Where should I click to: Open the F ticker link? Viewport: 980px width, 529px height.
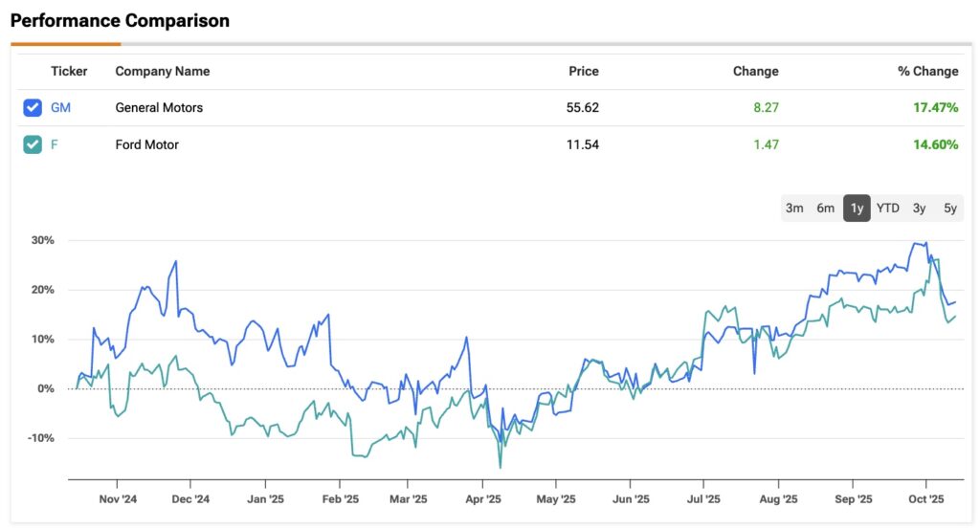pos(54,144)
